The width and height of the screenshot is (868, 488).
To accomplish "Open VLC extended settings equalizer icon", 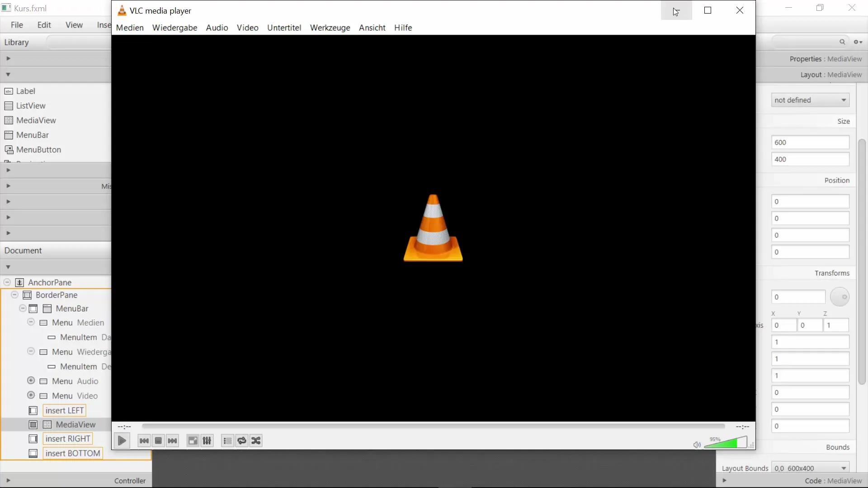I will point(207,441).
